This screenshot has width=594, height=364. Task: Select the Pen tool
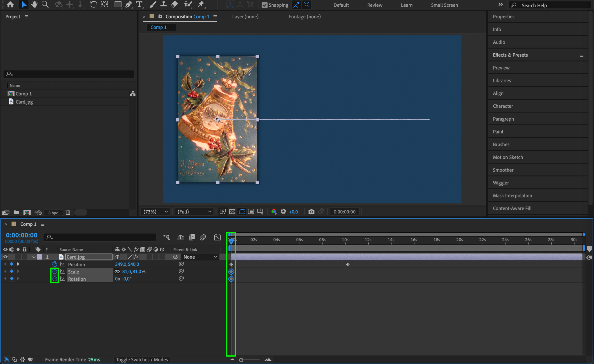click(128, 4)
